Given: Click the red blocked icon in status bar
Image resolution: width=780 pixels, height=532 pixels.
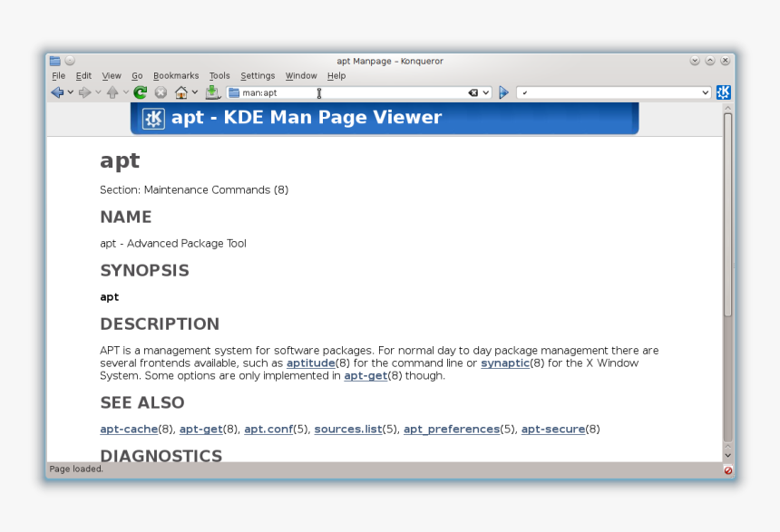Looking at the screenshot, I should pyautogui.click(x=728, y=469).
